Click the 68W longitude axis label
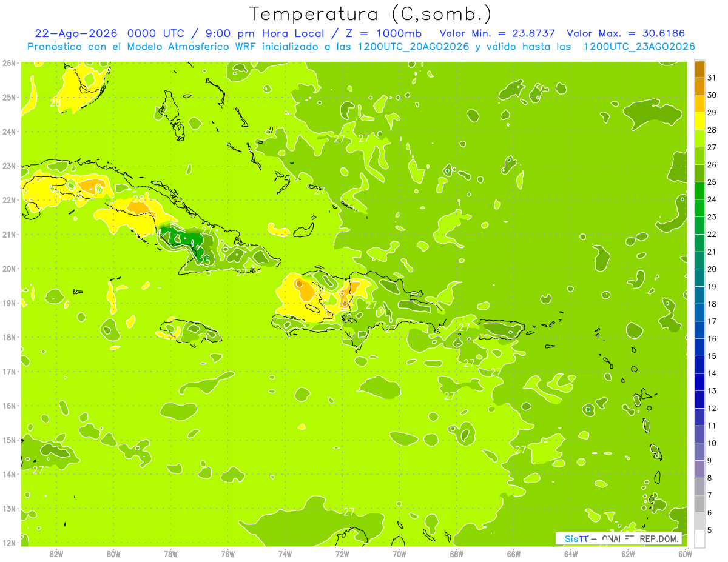Viewport: 728px width, 562px height. point(456,554)
